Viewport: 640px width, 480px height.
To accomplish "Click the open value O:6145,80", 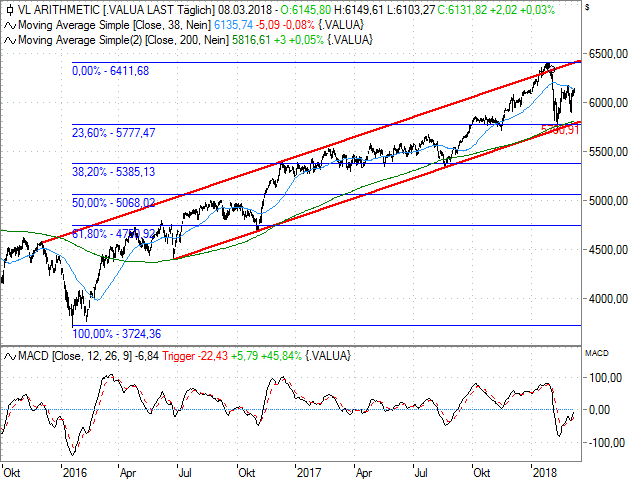I will [305, 10].
